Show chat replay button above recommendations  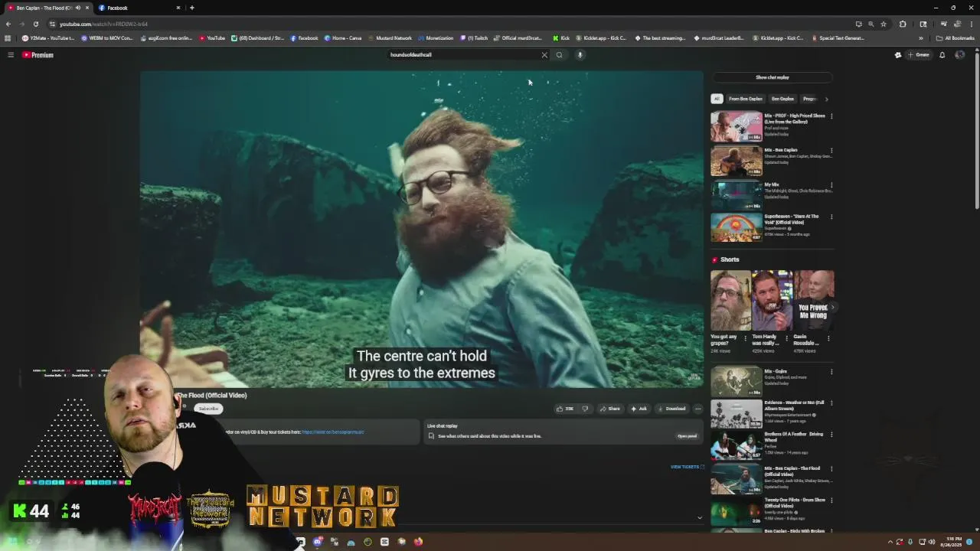click(772, 77)
